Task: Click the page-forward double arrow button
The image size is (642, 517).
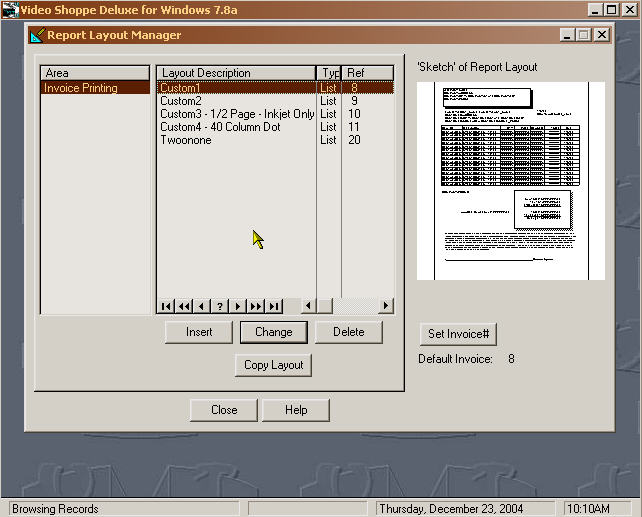Action: [256, 306]
